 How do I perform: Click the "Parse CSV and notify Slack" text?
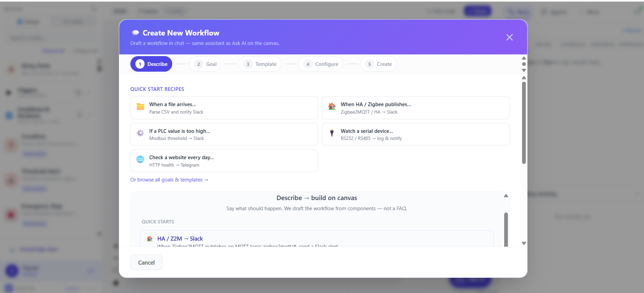tap(176, 112)
